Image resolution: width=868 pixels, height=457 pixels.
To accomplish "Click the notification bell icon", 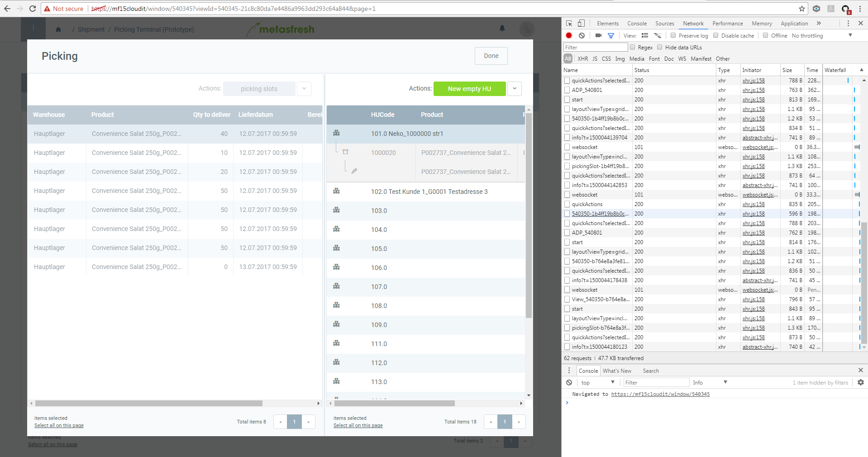I will [x=501, y=28].
